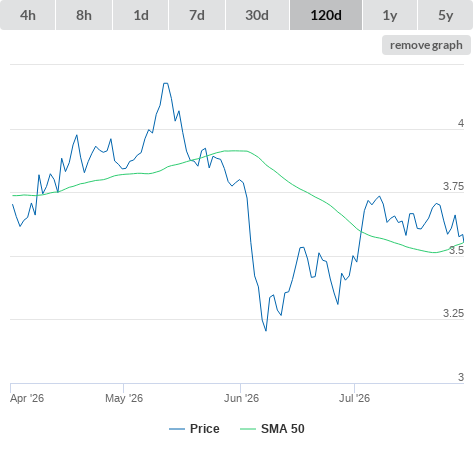This screenshot has height=455, width=474.
Task: Show the 30d price history
Action: (x=257, y=15)
